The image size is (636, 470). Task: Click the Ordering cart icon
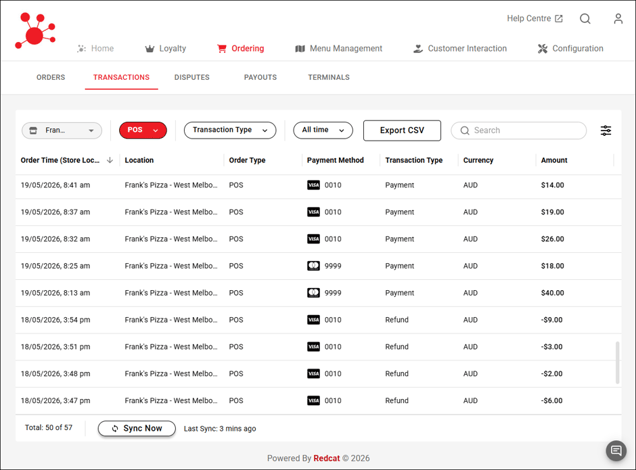click(x=221, y=49)
